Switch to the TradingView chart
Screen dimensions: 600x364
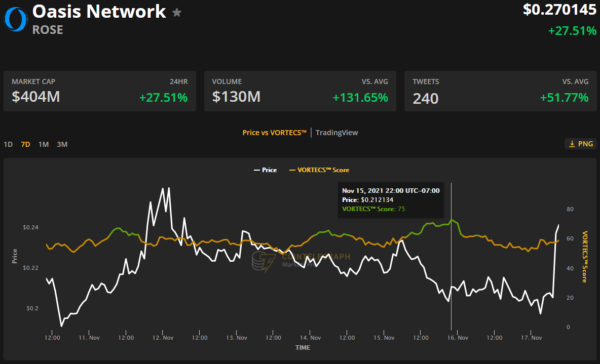pos(336,133)
